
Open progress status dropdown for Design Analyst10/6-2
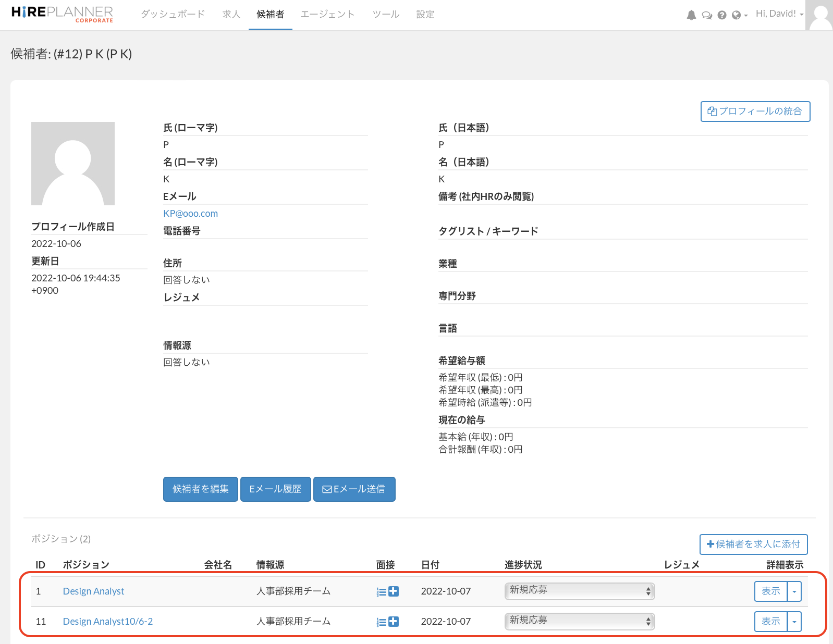579,621
